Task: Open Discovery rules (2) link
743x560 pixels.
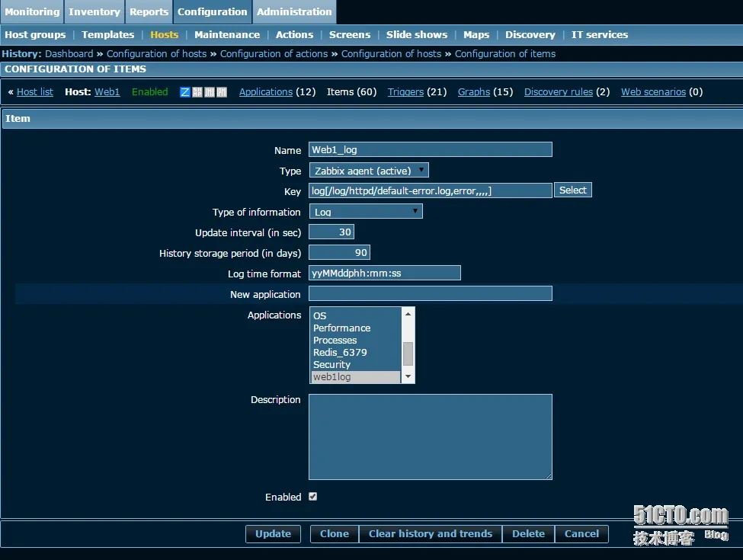Action: (x=558, y=92)
